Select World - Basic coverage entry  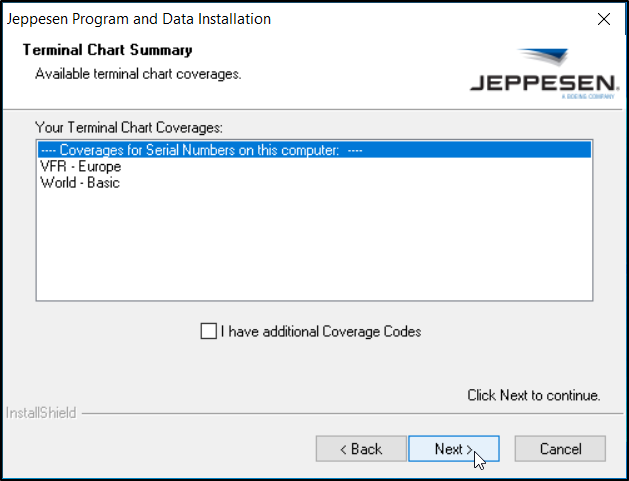(x=80, y=183)
